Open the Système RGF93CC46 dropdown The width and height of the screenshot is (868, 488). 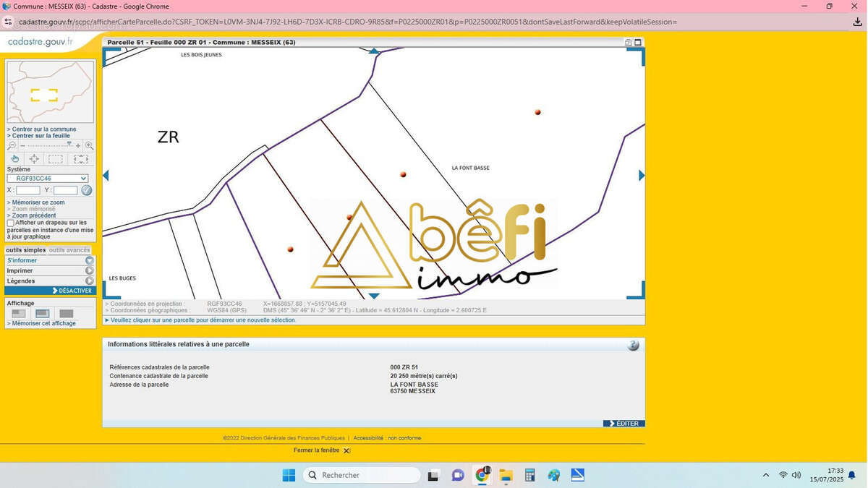[x=48, y=179]
